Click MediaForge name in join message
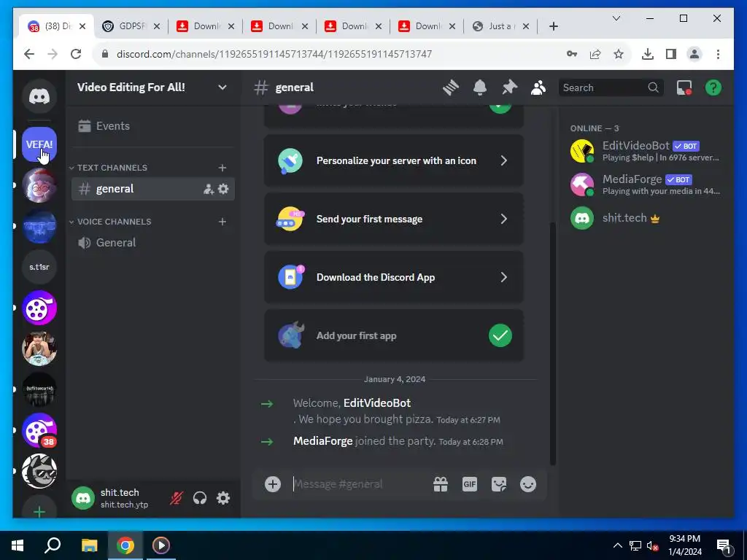 point(322,441)
